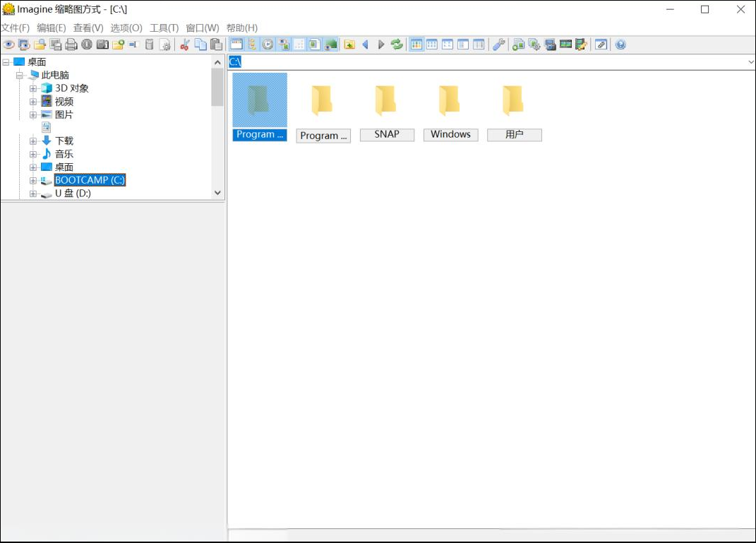Open the 文件(F) menu
Screen dimensions: 756x543
15,28
